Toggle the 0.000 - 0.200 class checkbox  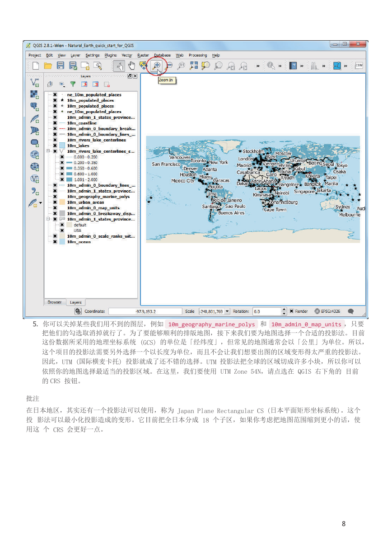tap(62, 157)
